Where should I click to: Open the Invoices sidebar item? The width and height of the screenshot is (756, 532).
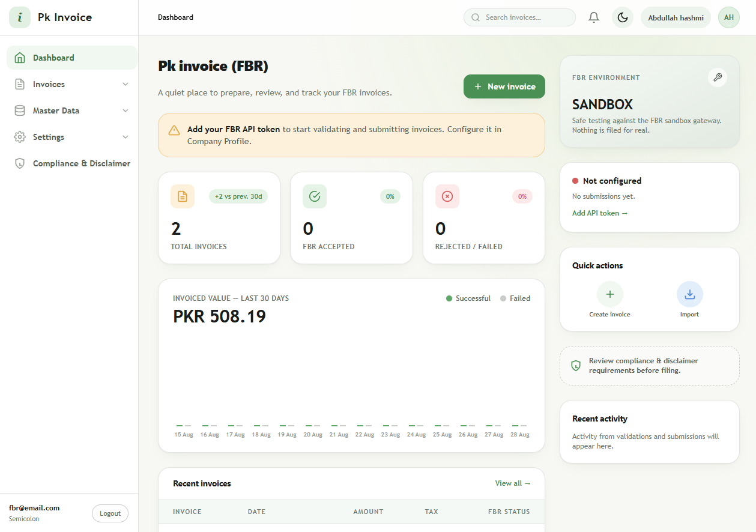pyautogui.click(x=72, y=84)
